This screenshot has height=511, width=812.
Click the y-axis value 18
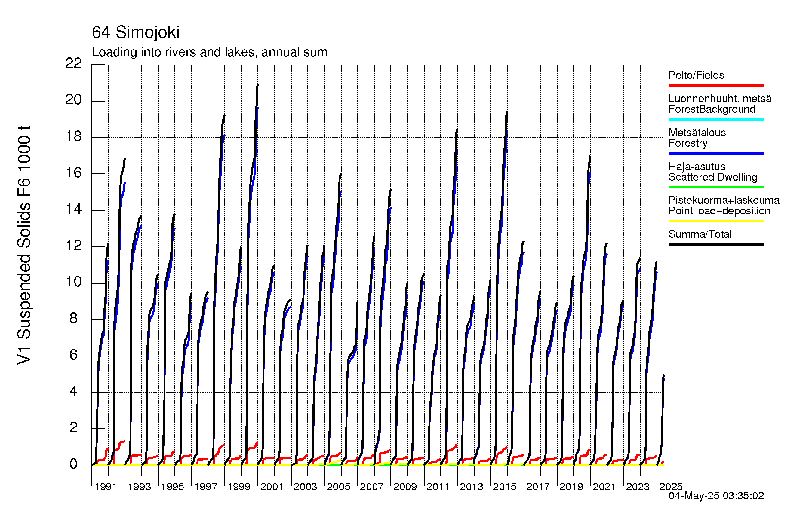[x=73, y=136]
